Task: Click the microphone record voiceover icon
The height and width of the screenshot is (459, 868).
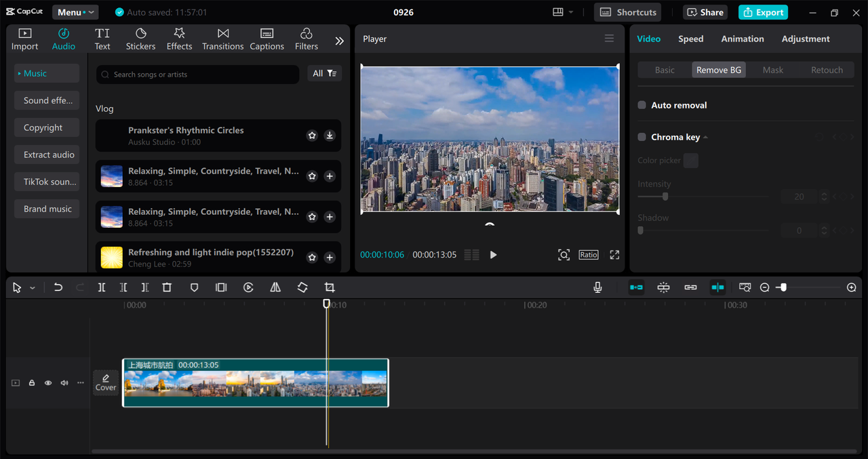Action: (x=597, y=287)
